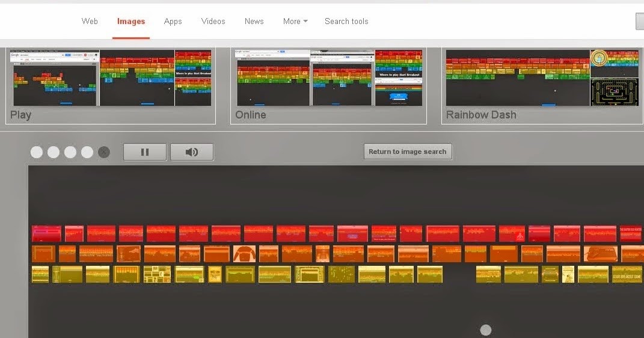Expand the More dropdown menu

coord(295,22)
